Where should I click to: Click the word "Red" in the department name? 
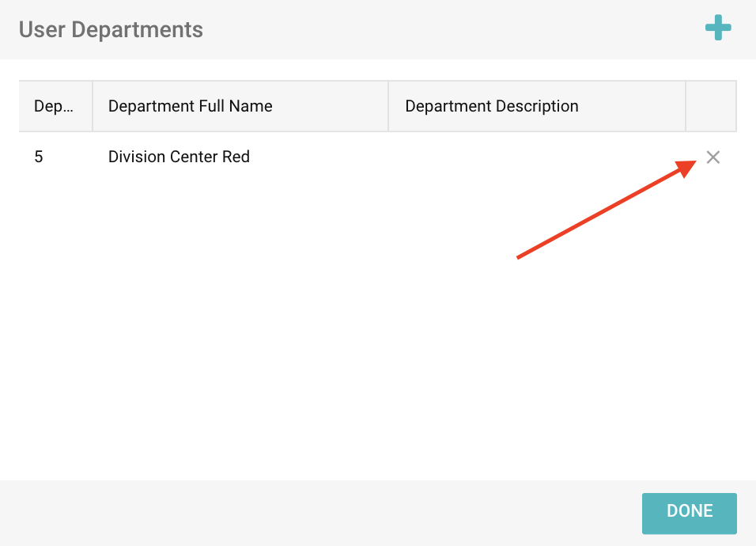click(236, 157)
